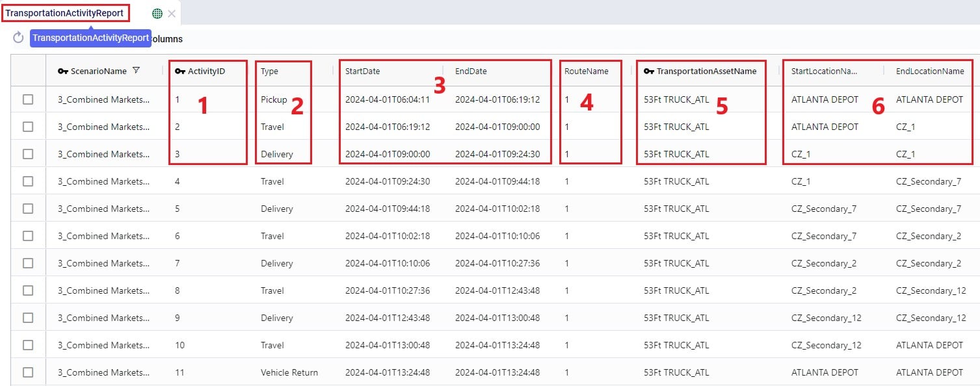Click end location CZ_Secondary_2 in row 6
Viewport: 980px width, 386px height.
929,236
